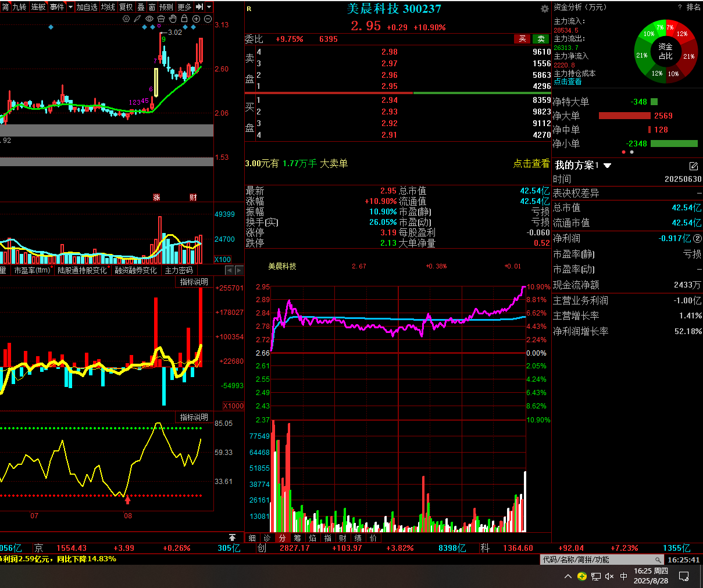Select the 主力密码 tab
Image resolution: width=703 pixels, height=588 pixels.
tap(179, 270)
